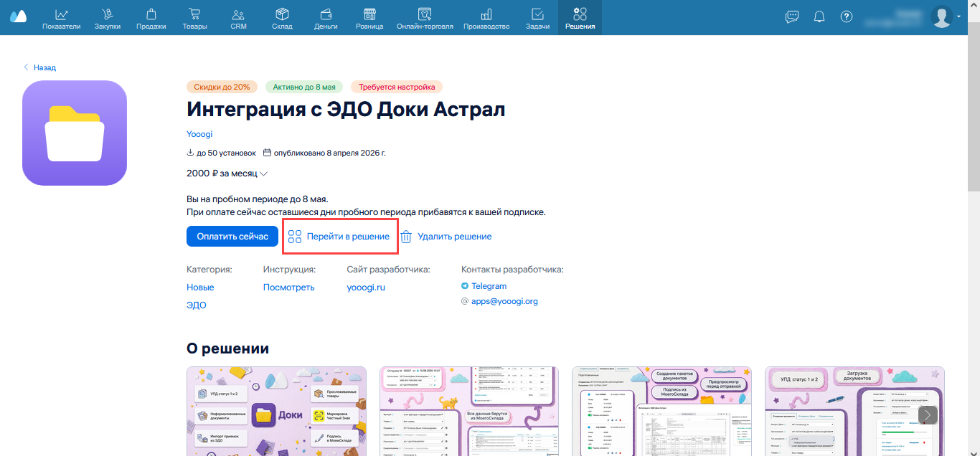This screenshot has width=980, height=456.
Task: Open the chat messages icon in header
Action: 792,16
